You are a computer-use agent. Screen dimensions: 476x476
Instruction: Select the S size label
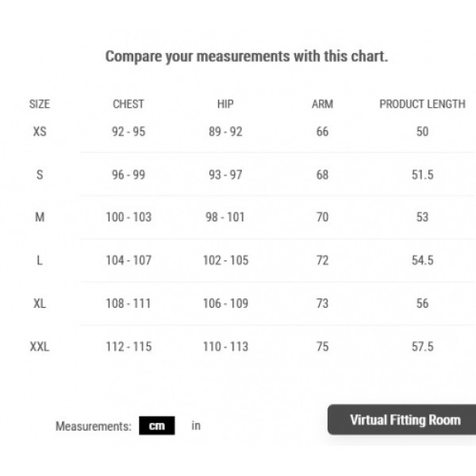(40, 175)
